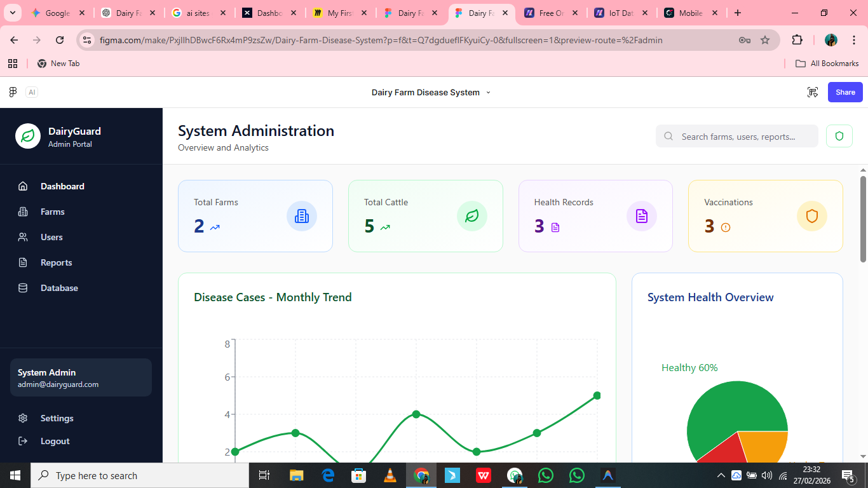
Task: Click the System Admin profile card
Action: pyautogui.click(x=81, y=377)
